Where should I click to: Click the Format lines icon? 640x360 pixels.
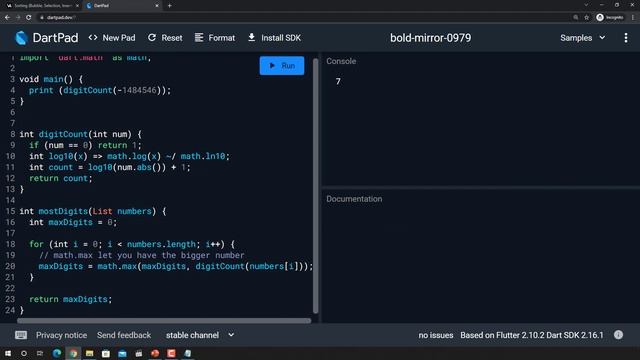point(199,38)
